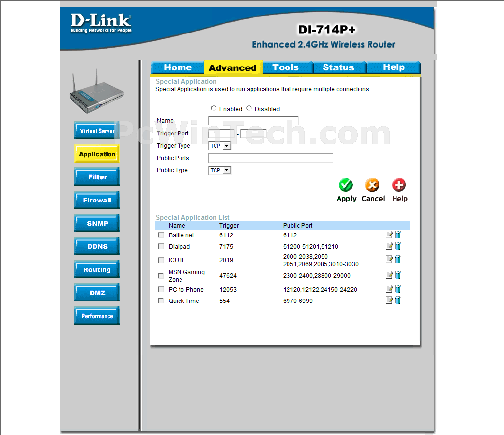Edit the Quick Time entry

tap(389, 300)
